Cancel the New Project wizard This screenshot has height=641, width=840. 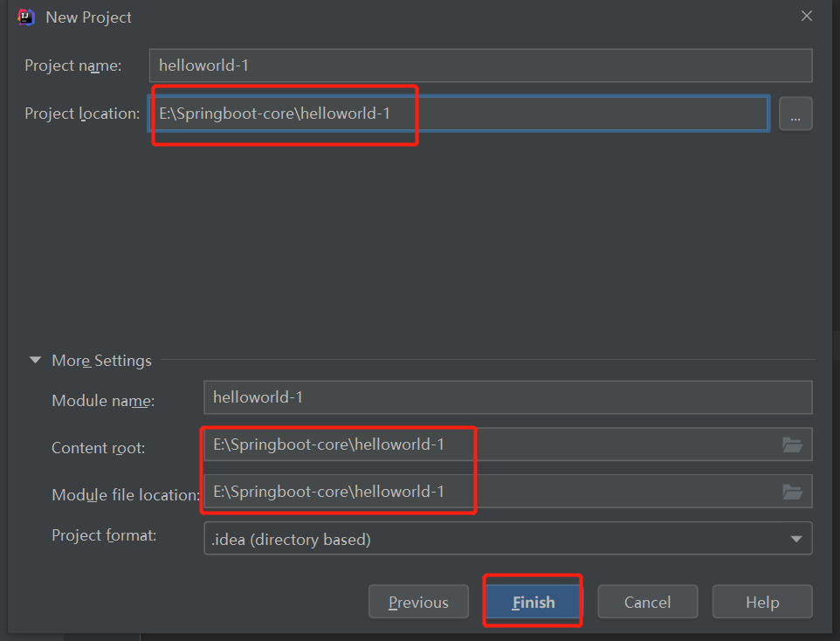(647, 602)
